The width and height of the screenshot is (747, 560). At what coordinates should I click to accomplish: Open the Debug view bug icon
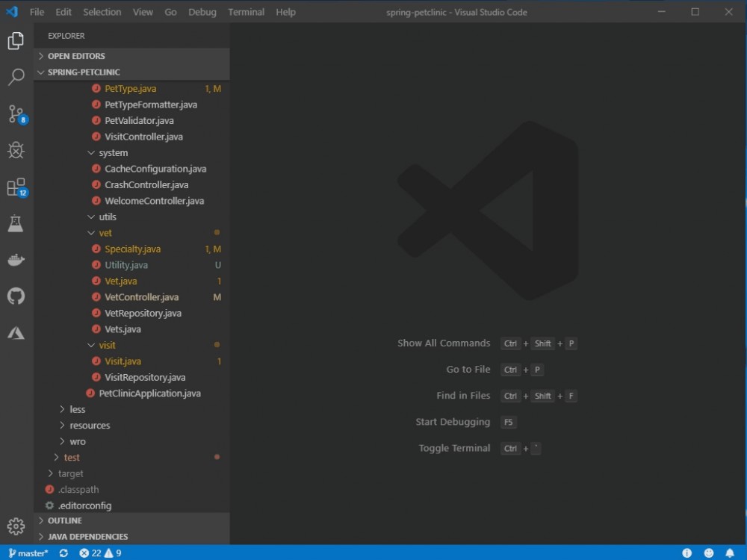[x=16, y=150]
